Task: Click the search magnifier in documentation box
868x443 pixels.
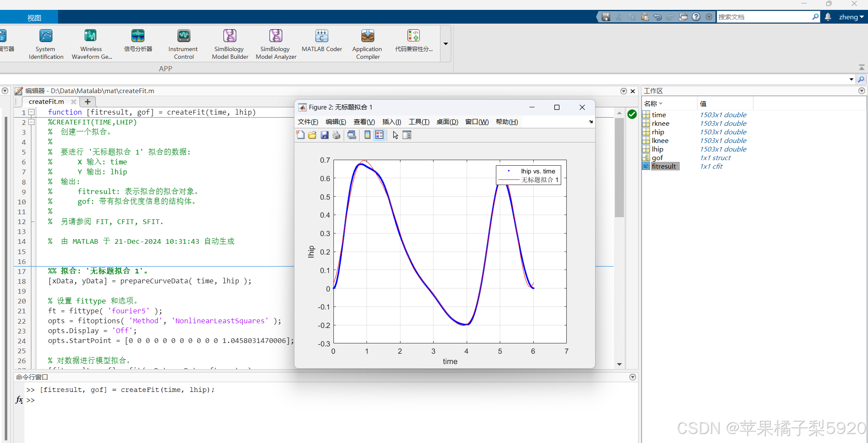Action: 815,17
